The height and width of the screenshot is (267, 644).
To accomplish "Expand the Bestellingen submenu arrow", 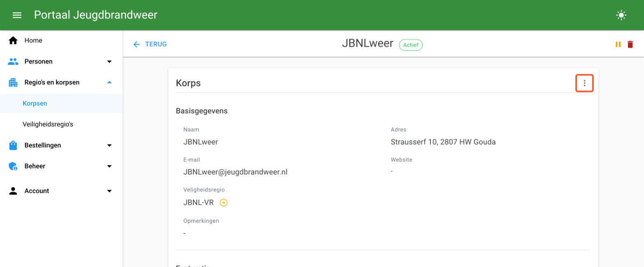I will tap(109, 145).
